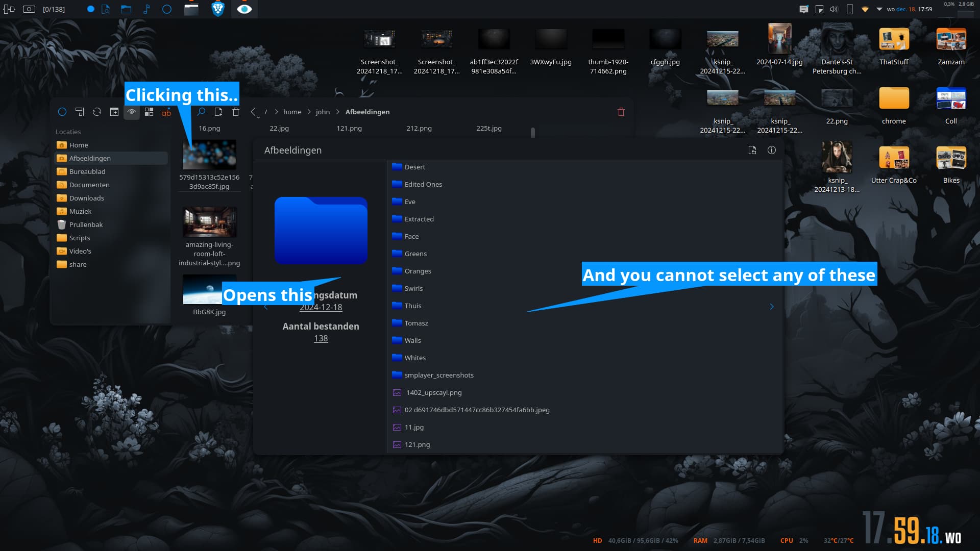Click the Swirls folder row
Image resolution: width=980 pixels, height=551 pixels.
584,288
